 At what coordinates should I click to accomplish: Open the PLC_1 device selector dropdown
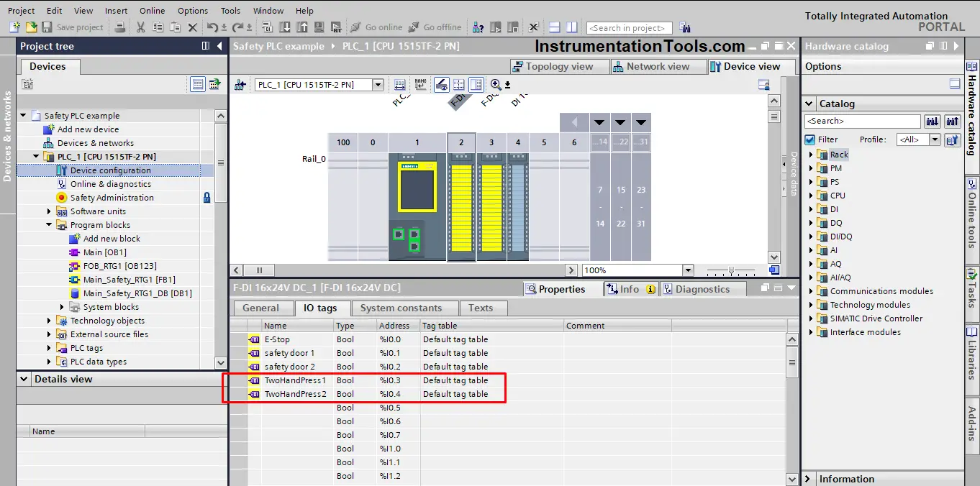(378, 85)
